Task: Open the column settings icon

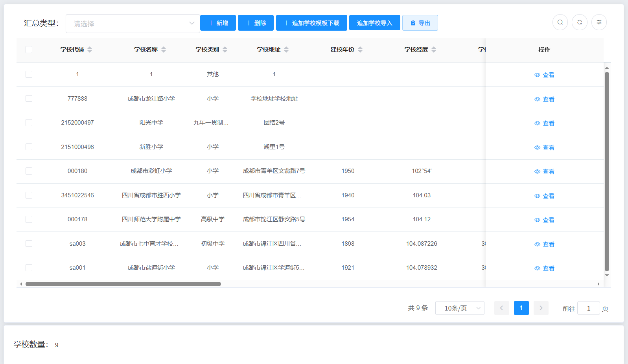Action: 599,22
